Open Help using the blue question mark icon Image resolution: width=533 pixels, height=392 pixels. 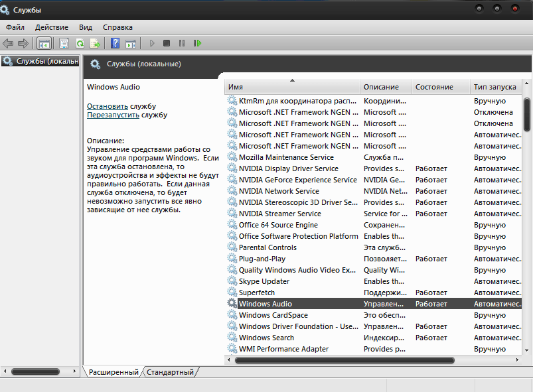point(115,43)
